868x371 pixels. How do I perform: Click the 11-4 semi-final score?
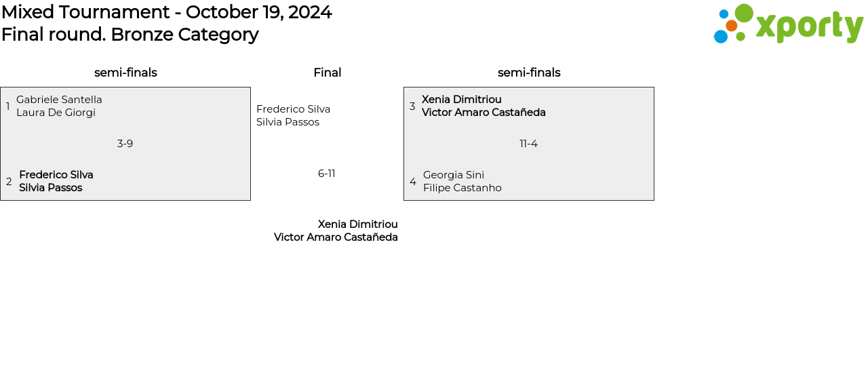(528, 144)
